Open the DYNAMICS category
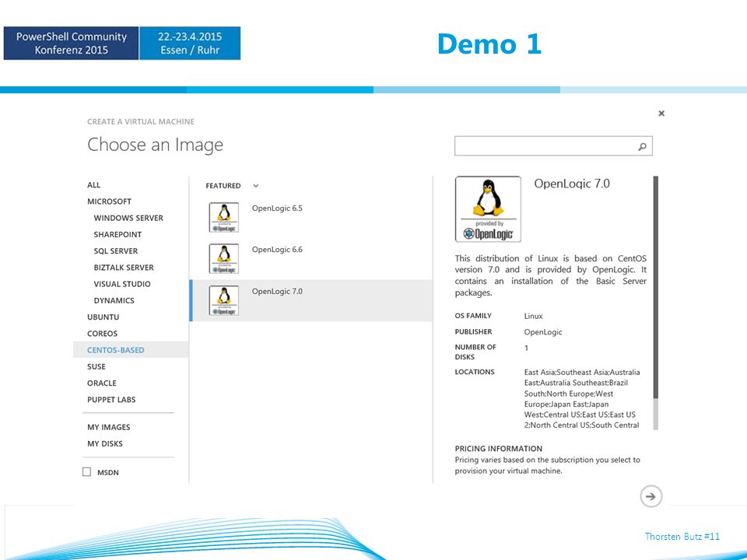Screen dimensions: 747x560 pos(114,300)
